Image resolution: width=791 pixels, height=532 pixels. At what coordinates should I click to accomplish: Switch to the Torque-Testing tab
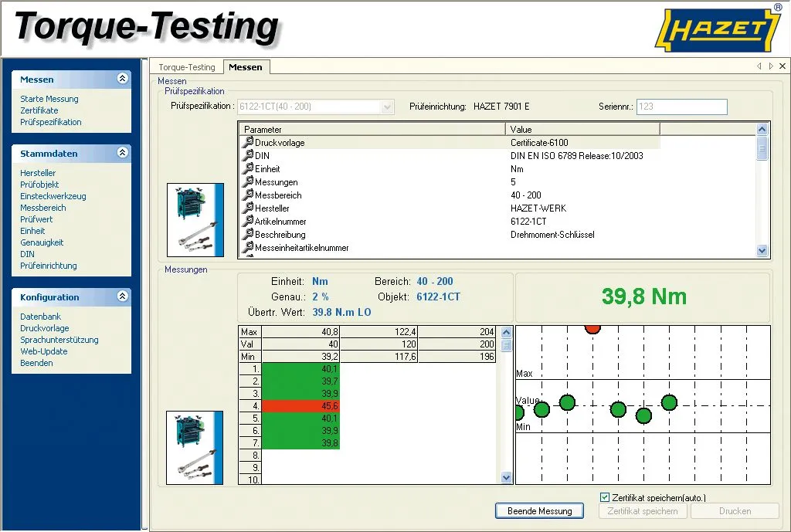(186, 66)
